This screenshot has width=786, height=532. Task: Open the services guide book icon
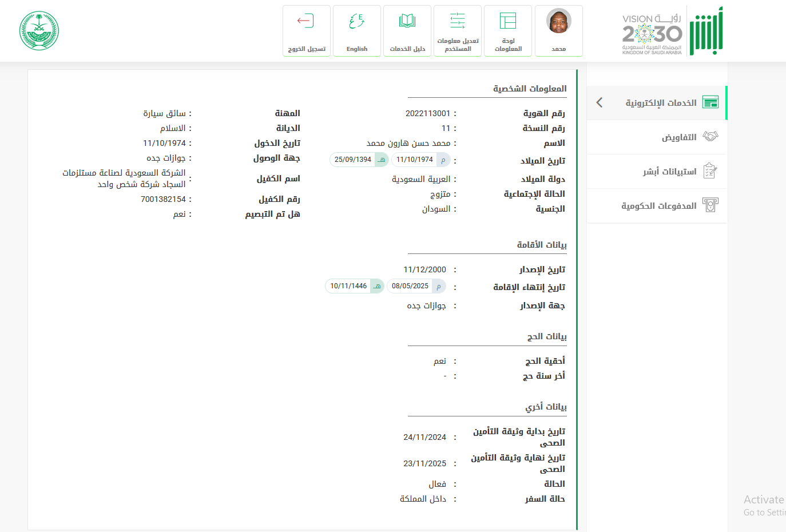[x=407, y=22]
